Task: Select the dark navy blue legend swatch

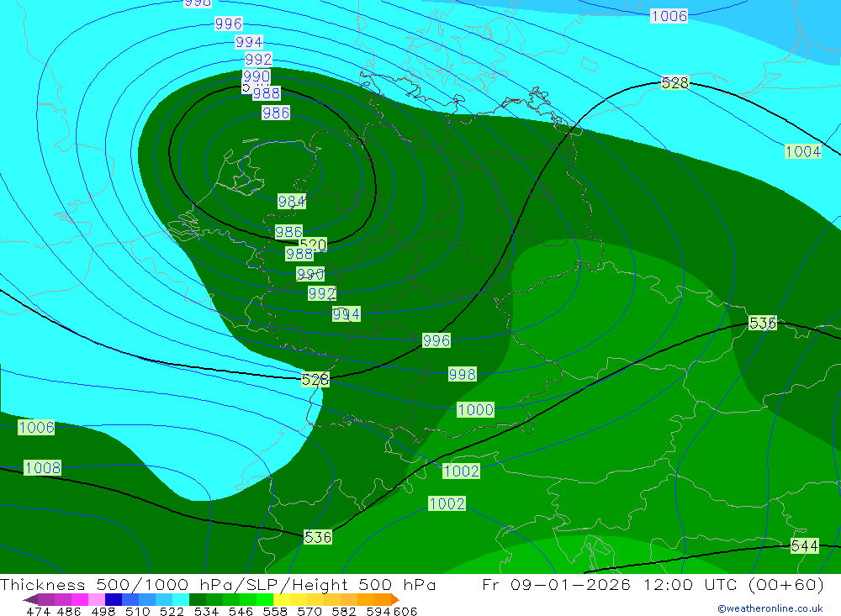Action: pyautogui.click(x=114, y=599)
